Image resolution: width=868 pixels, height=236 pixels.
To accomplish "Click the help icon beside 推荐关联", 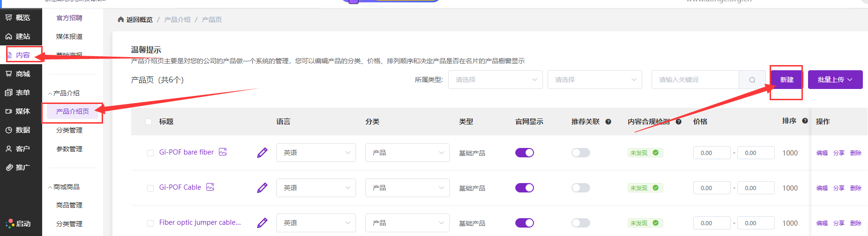I will click(x=608, y=122).
